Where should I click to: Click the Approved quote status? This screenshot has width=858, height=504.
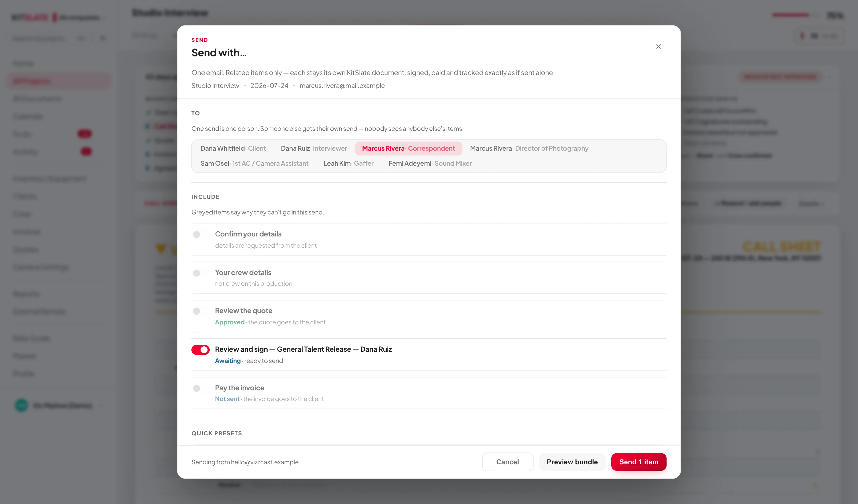coord(230,322)
